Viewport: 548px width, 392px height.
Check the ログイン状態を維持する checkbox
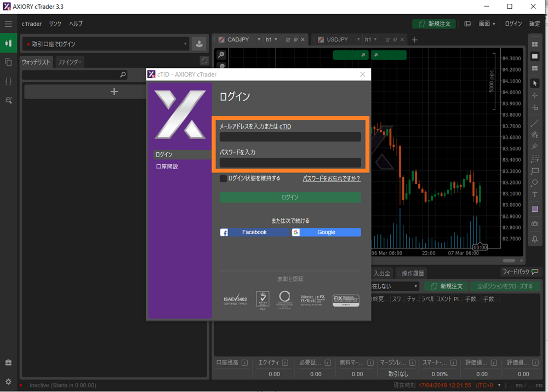pos(223,178)
